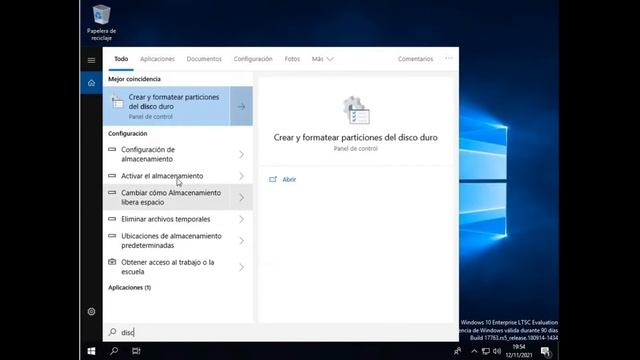The width and height of the screenshot is (640, 360).
Task: Click the large control panel icon in preview
Action: tap(356, 111)
